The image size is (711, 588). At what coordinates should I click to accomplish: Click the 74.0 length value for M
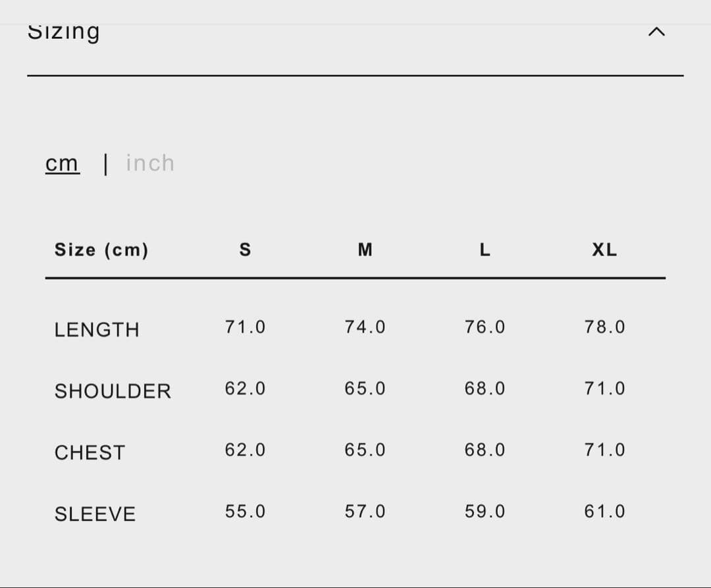(x=365, y=327)
